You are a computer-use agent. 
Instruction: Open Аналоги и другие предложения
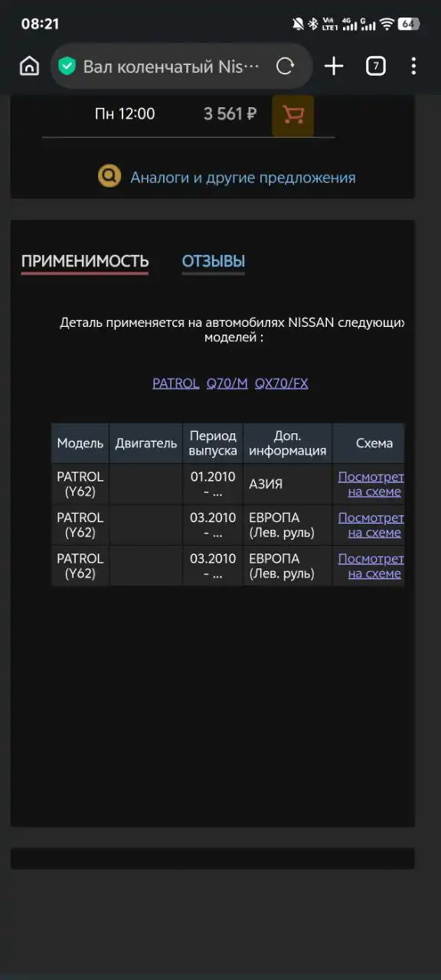pos(243,176)
